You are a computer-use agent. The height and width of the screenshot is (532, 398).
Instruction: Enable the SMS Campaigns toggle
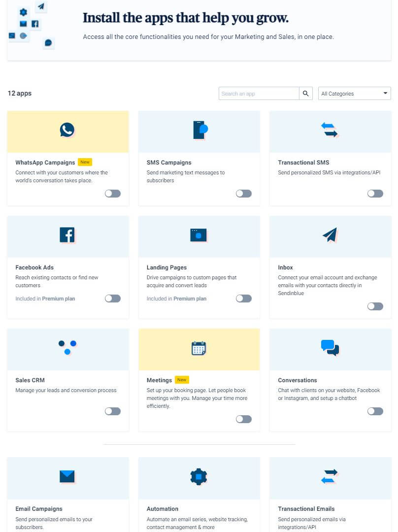click(244, 194)
